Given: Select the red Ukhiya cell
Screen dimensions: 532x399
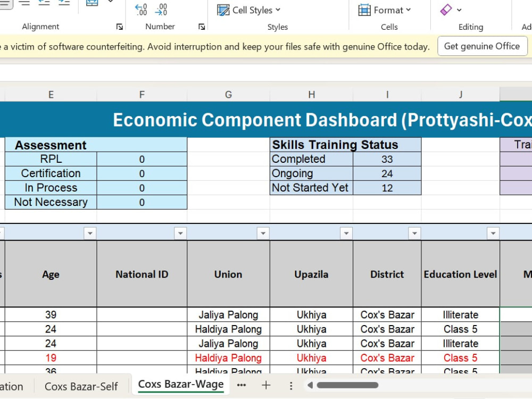Looking at the screenshot, I should [311, 358].
